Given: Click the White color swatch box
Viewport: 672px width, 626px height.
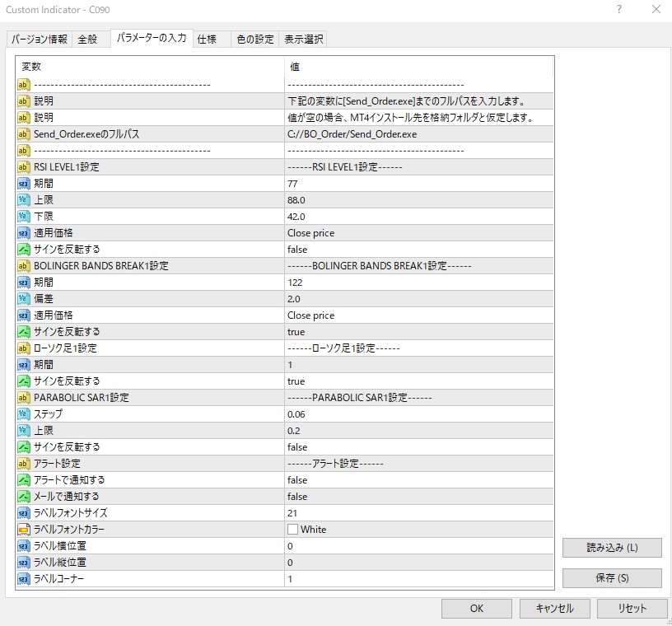Looking at the screenshot, I should pyautogui.click(x=292, y=530).
